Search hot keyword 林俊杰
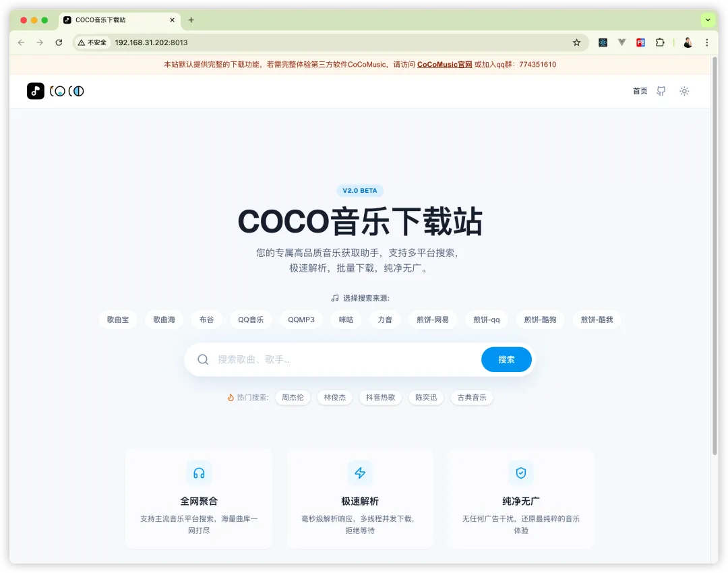The image size is (728, 573). click(335, 398)
